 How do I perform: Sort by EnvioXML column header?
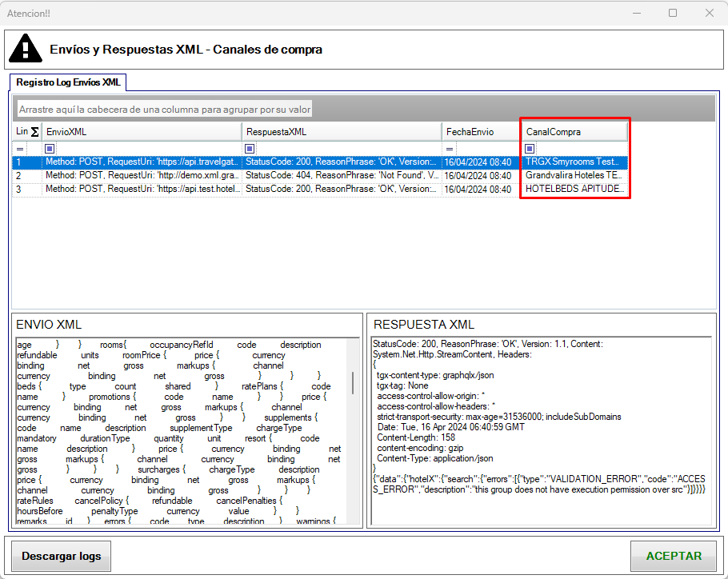[142, 132]
